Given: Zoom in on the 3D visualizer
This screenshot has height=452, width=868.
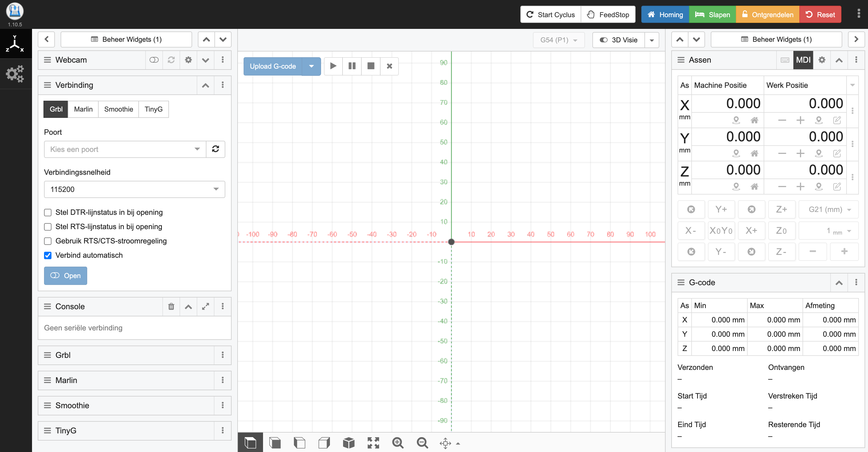Looking at the screenshot, I should [x=398, y=443].
